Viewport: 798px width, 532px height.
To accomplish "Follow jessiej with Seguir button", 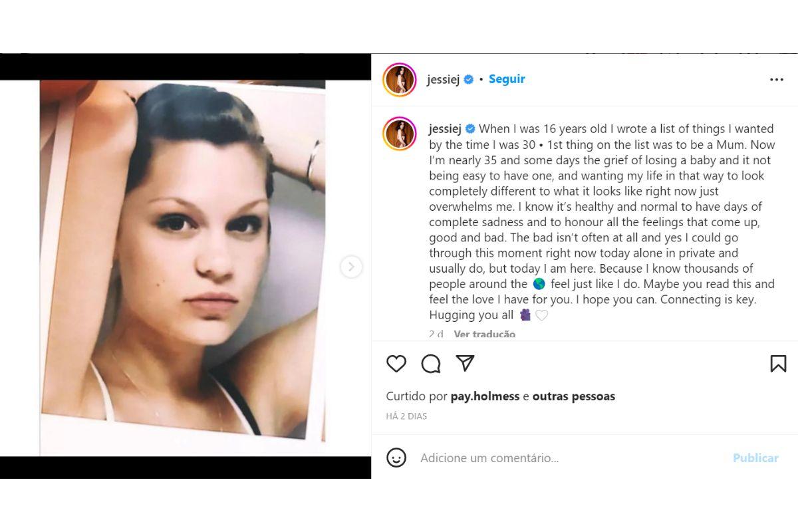I will [x=507, y=79].
